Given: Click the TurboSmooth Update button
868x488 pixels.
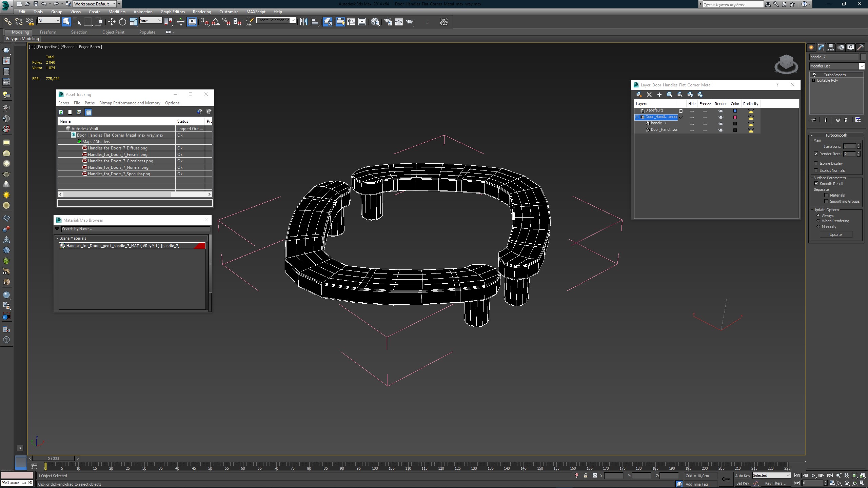Looking at the screenshot, I should 835,235.
